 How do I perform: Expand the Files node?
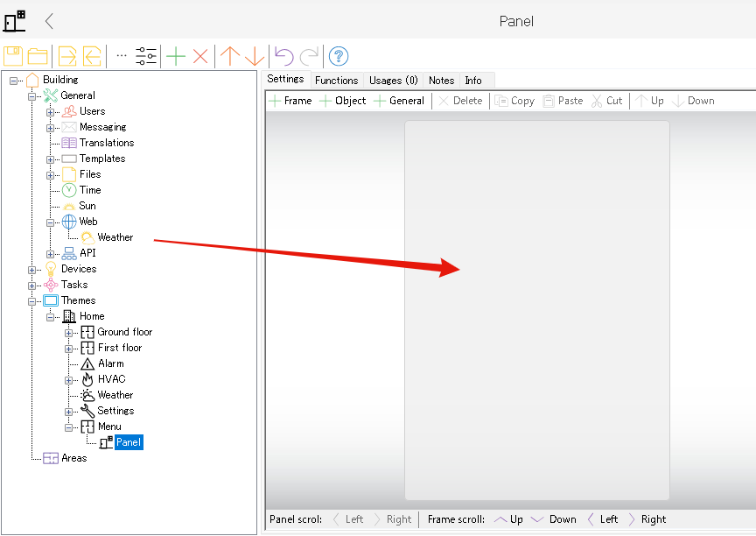(50, 176)
